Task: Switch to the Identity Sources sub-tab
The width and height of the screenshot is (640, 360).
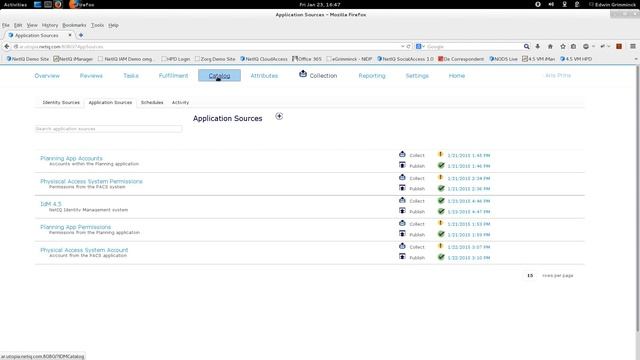Action: click(61, 102)
